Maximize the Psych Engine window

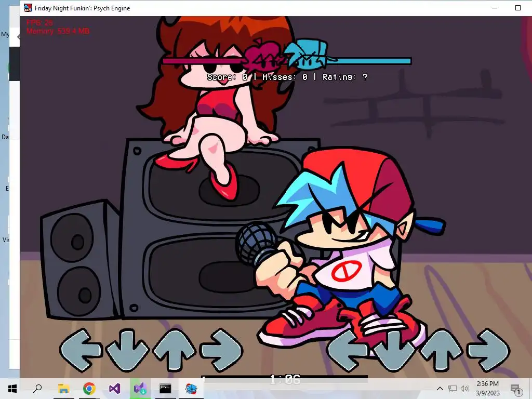pyautogui.click(x=518, y=8)
